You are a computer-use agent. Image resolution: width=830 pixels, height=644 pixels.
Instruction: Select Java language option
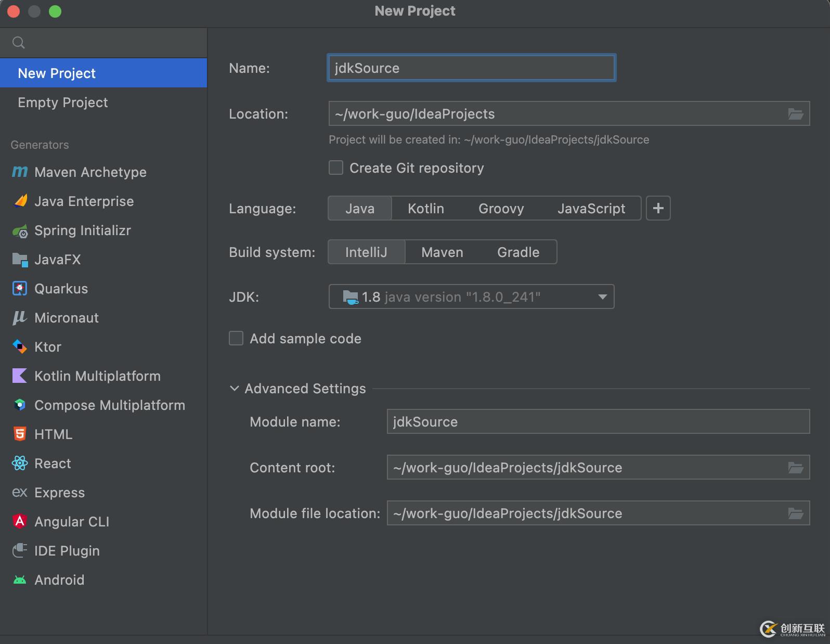coord(360,208)
